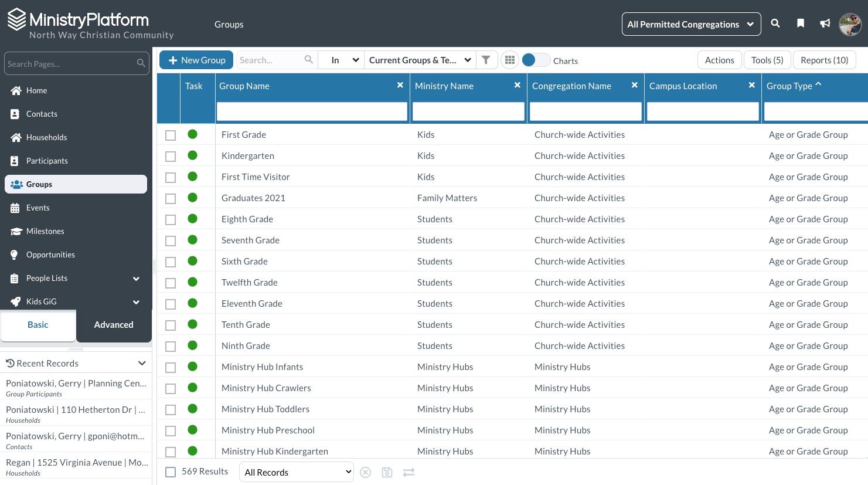
Task: Open the Reports (10) button
Action: tap(824, 60)
